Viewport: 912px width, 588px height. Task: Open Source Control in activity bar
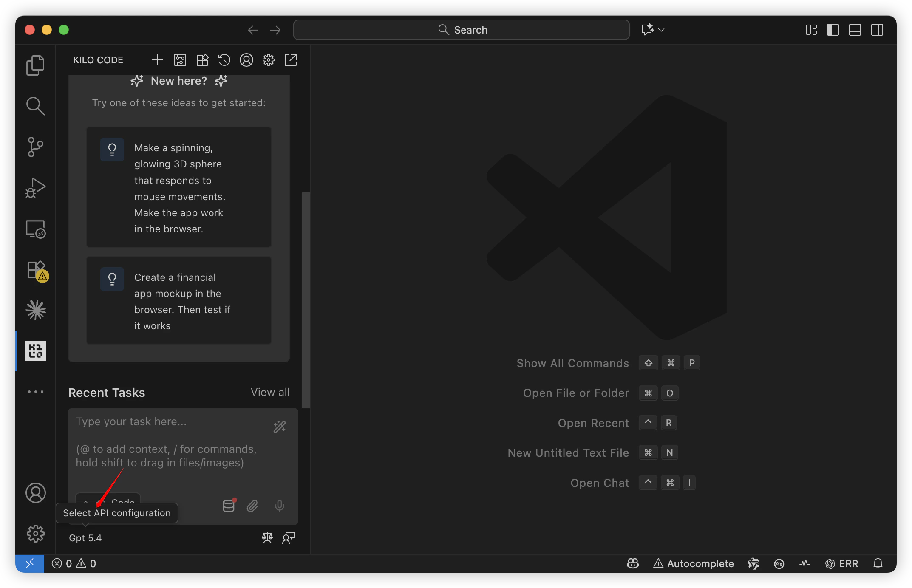[x=35, y=147]
